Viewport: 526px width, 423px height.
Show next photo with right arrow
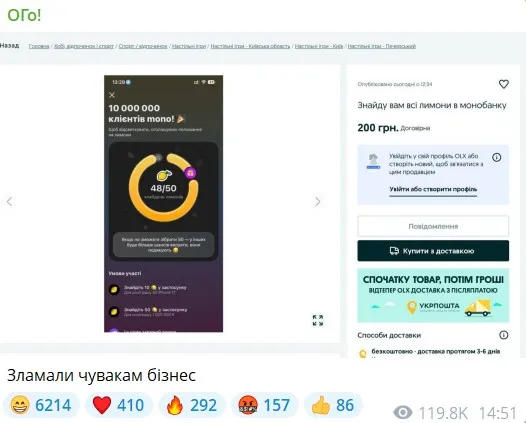[x=317, y=202]
